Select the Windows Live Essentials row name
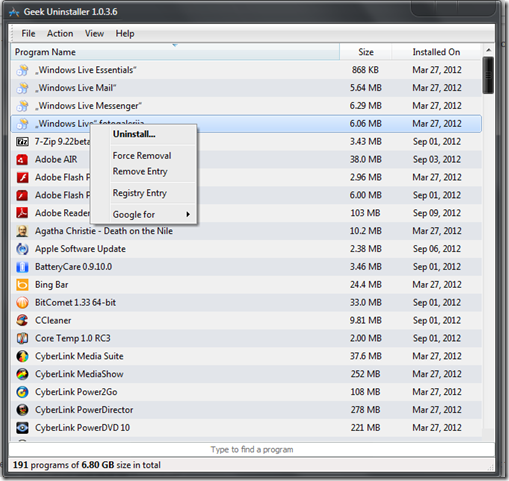This screenshot has width=509, height=481. (86, 70)
